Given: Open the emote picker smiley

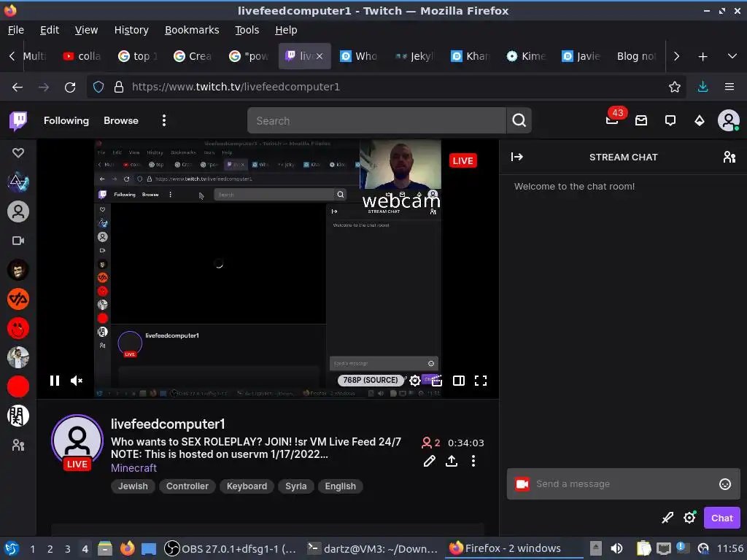Looking at the screenshot, I should click(x=724, y=484).
